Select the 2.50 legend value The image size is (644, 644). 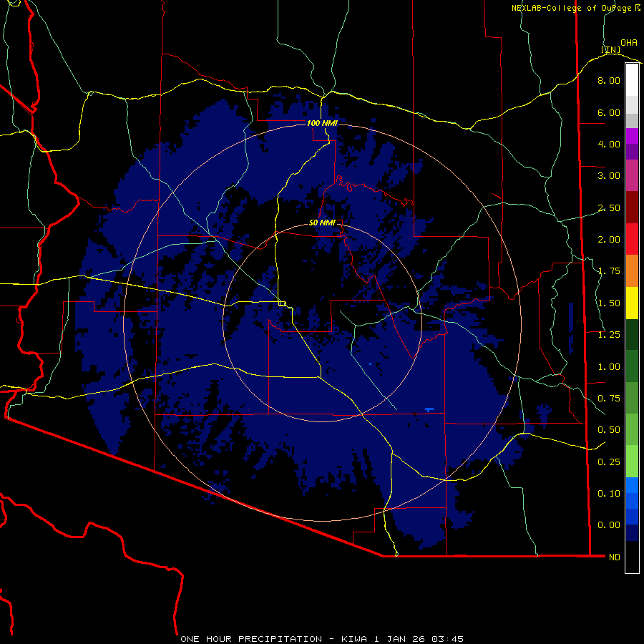(609, 208)
